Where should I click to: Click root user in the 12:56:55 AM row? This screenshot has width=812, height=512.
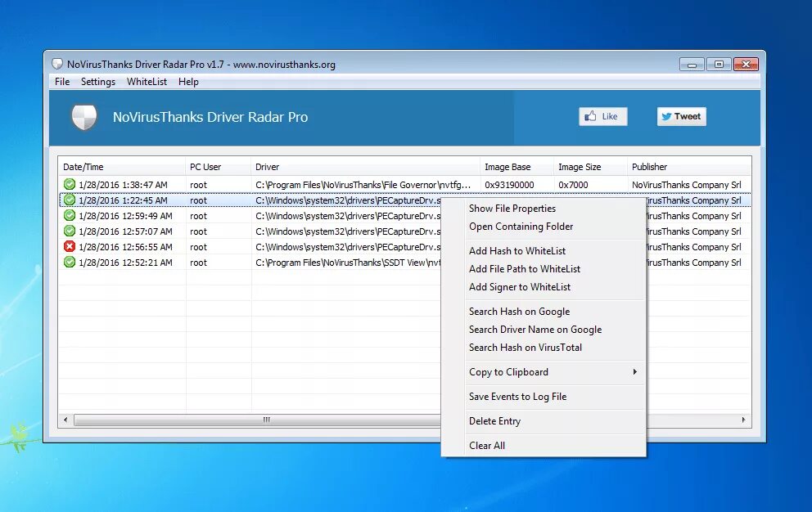(x=198, y=247)
